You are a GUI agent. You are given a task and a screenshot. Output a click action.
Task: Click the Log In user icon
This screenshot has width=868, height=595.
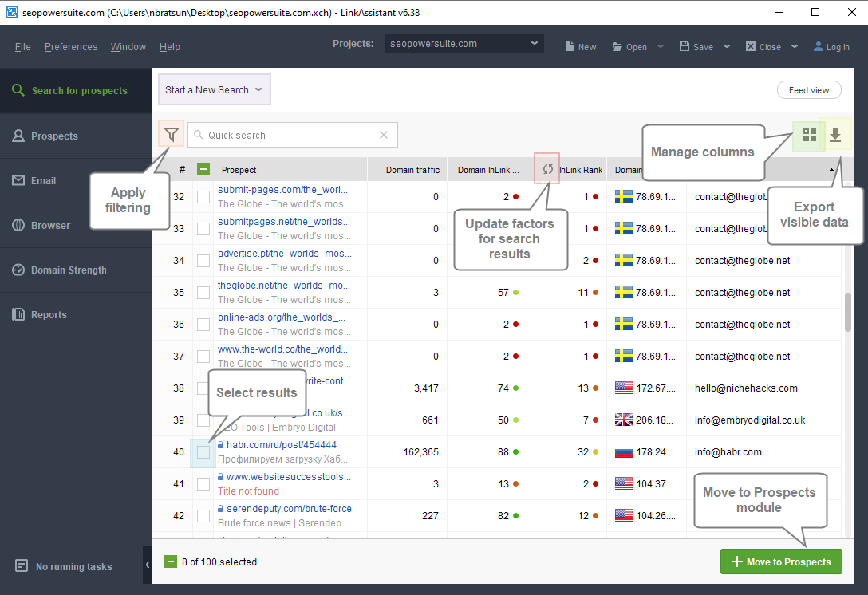click(819, 46)
